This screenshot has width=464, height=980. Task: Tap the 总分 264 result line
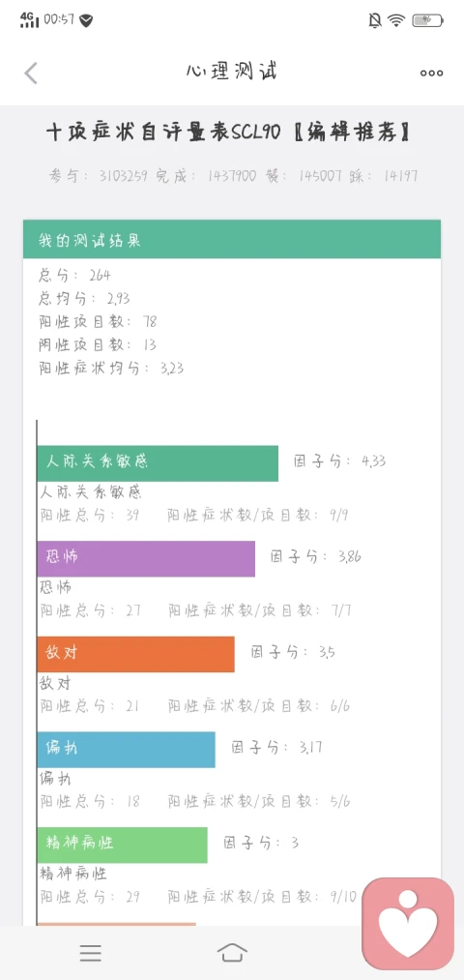(75, 275)
